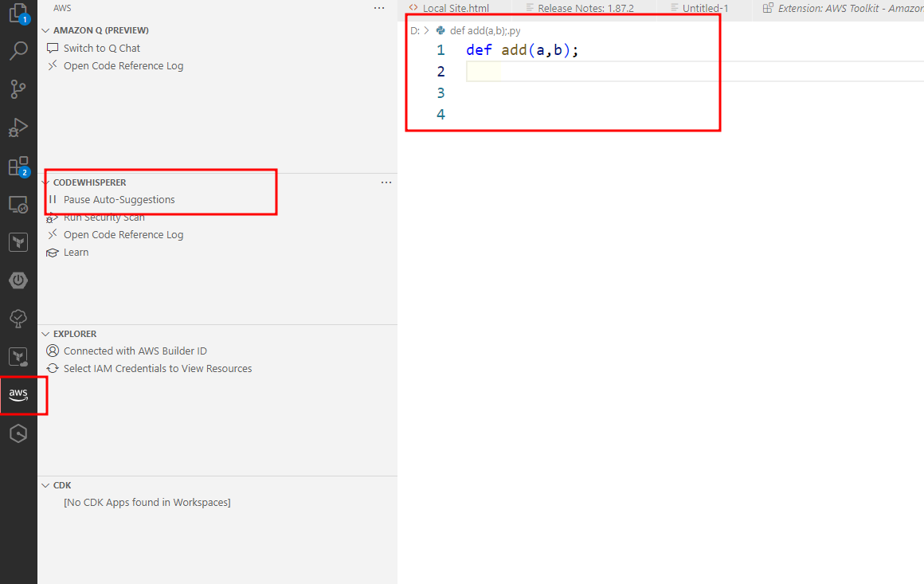Click the D: drive breadcrumb

click(415, 30)
